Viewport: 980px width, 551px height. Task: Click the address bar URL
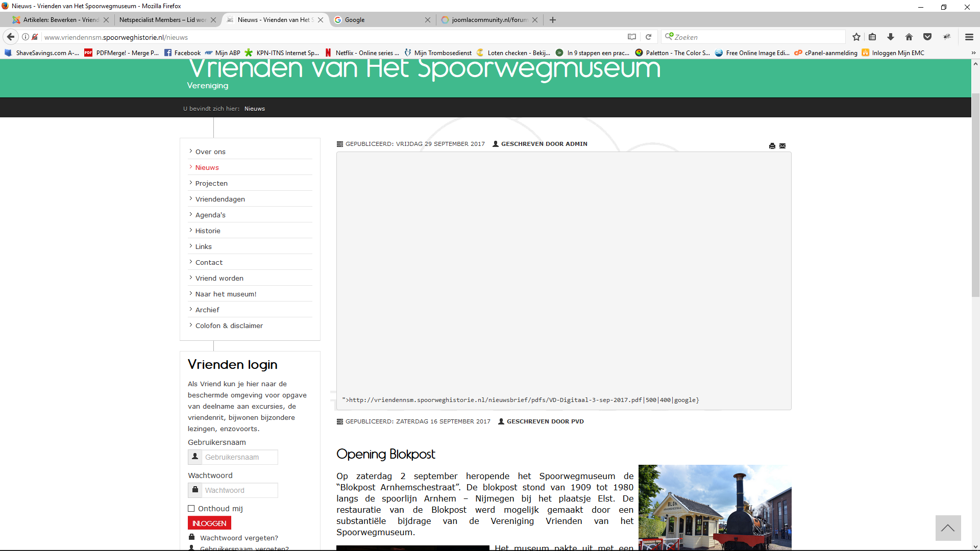pos(332,37)
